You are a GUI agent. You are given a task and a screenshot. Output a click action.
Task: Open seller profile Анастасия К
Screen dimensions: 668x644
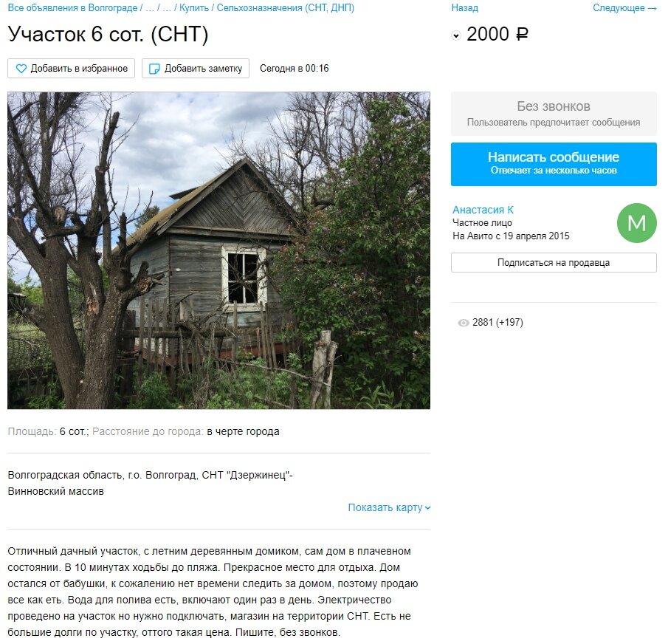pos(483,210)
